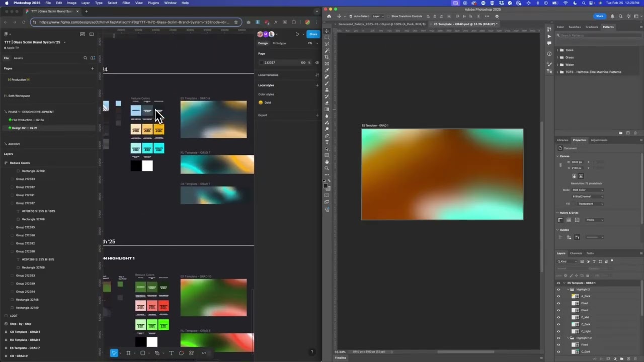Bookmark the Figma page with star icon
Screen dimensions: 644x362
pyautogui.click(x=236, y=22)
